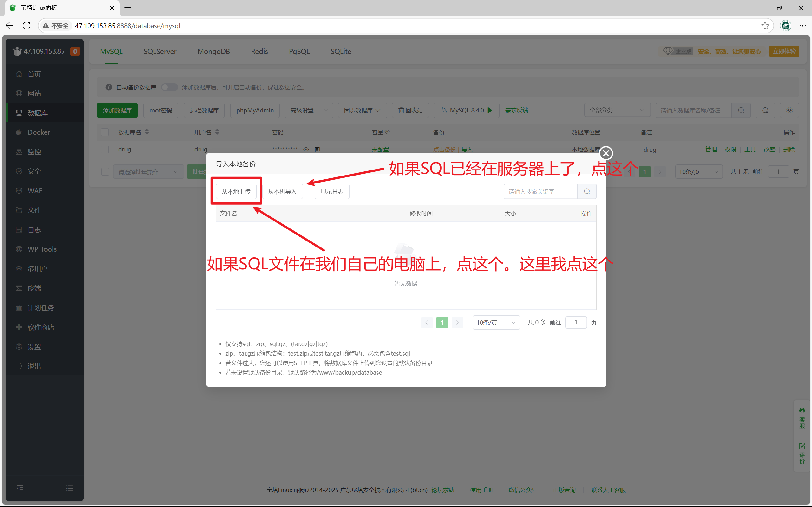Image resolution: width=812 pixels, height=507 pixels.
Task: Switch to the Redis tab
Action: coord(259,51)
